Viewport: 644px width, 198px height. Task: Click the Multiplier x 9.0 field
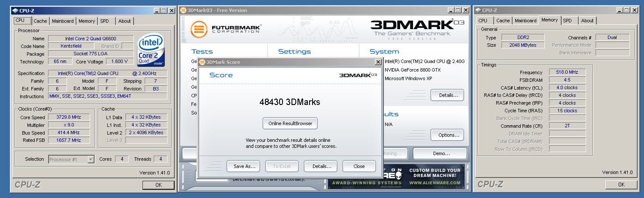(x=69, y=125)
